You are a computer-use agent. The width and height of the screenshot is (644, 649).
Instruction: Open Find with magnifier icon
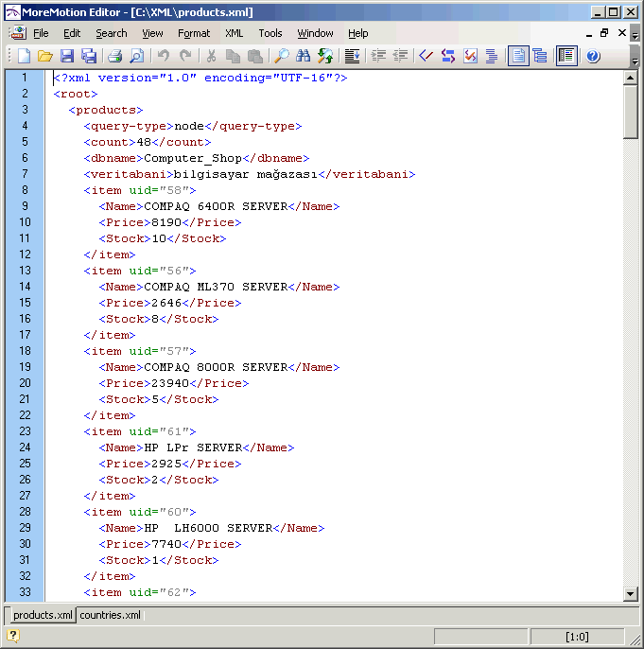point(282,56)
